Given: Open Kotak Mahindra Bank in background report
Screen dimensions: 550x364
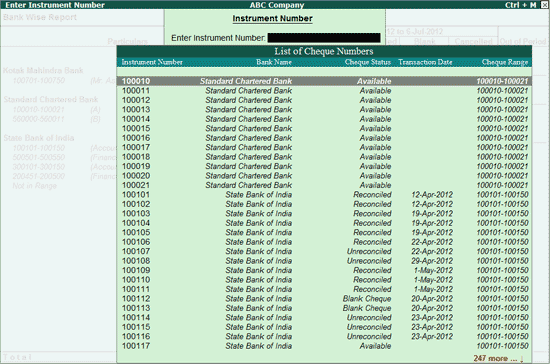Looking at the screenshot, I should [43, 70].
